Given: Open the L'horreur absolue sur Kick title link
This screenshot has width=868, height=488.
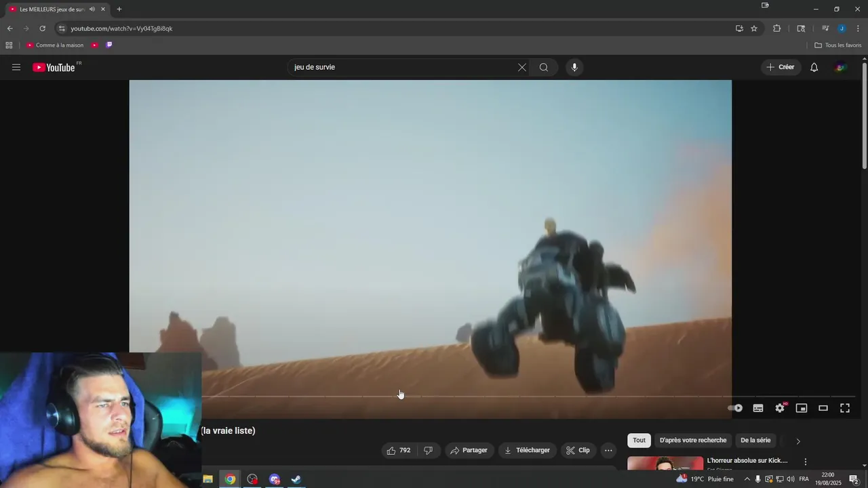Looking at the screenshot, I should click(x=747, y=461).
